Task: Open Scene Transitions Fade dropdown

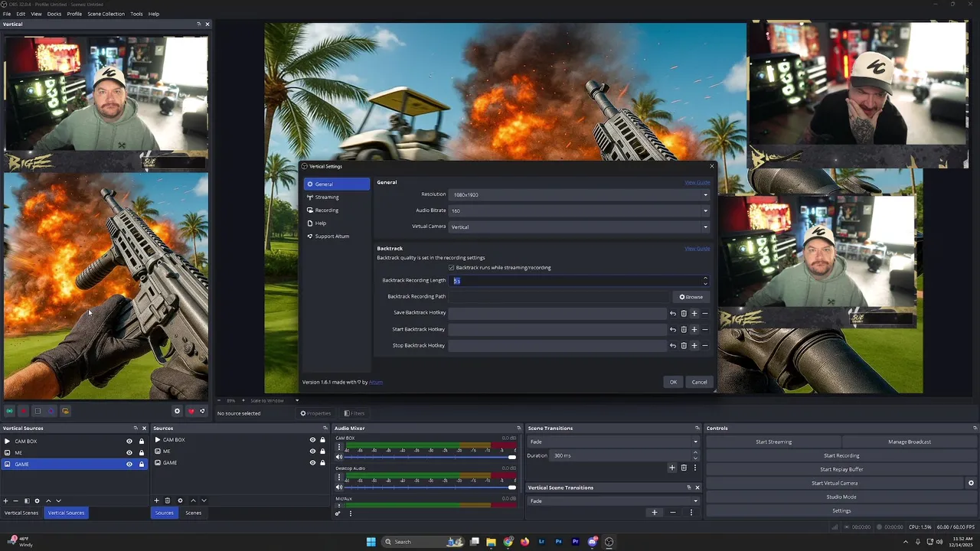Action: 613,442
